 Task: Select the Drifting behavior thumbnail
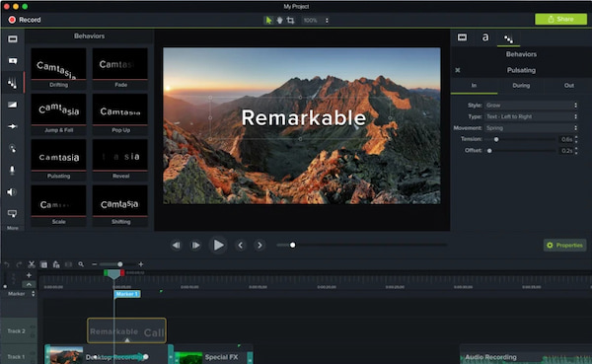[x=58, y=68]
